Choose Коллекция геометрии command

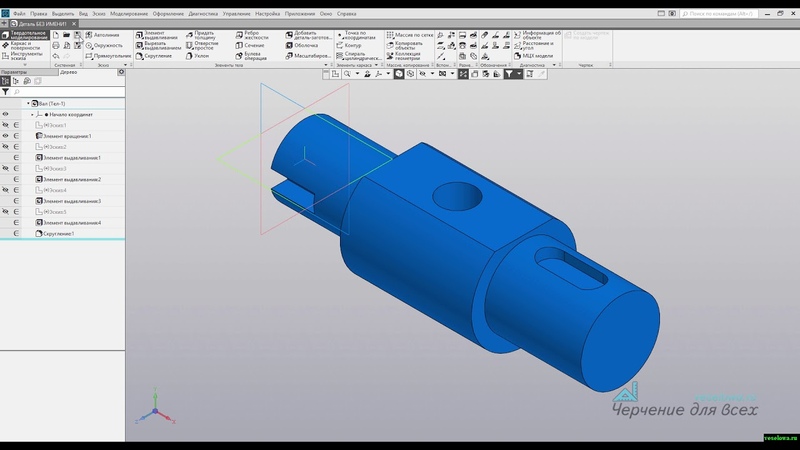click(404, 56)
